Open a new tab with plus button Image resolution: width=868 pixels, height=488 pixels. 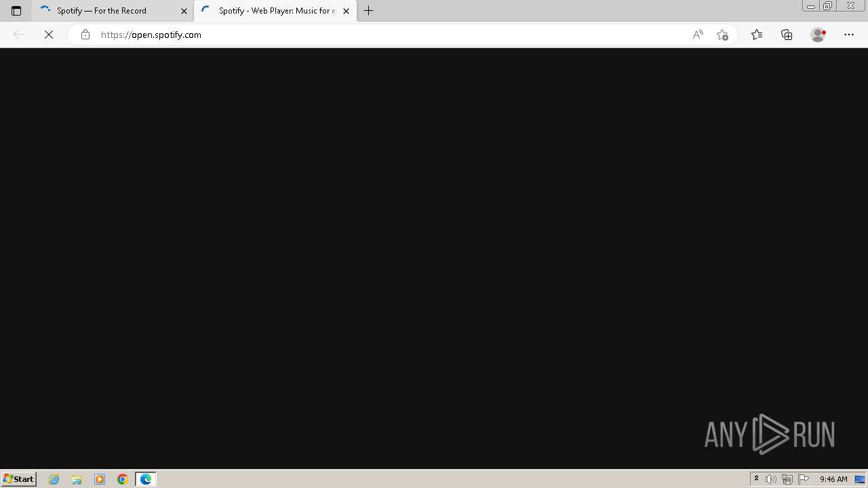pyautogui.click(x=369, y=11)
